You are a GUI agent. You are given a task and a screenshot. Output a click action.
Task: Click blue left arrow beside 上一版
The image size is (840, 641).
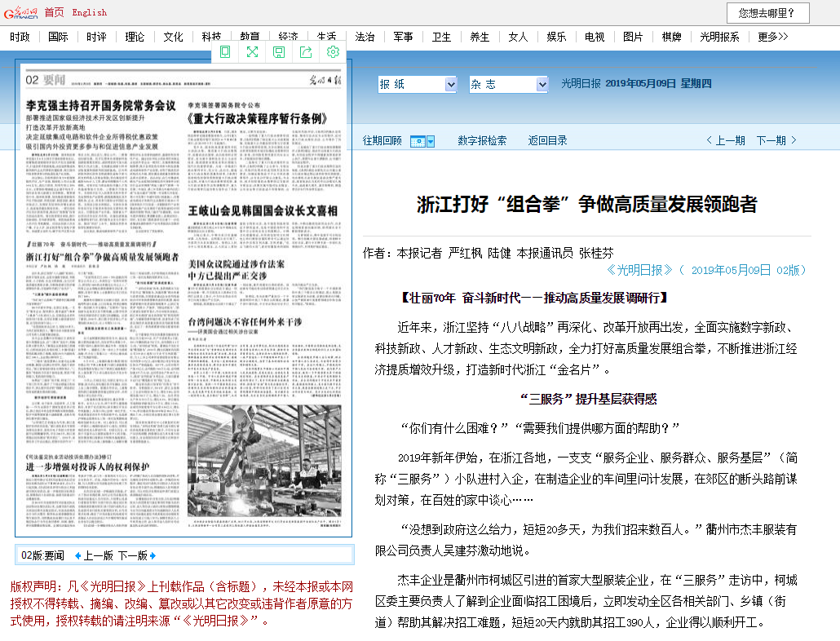click(78, 555)
